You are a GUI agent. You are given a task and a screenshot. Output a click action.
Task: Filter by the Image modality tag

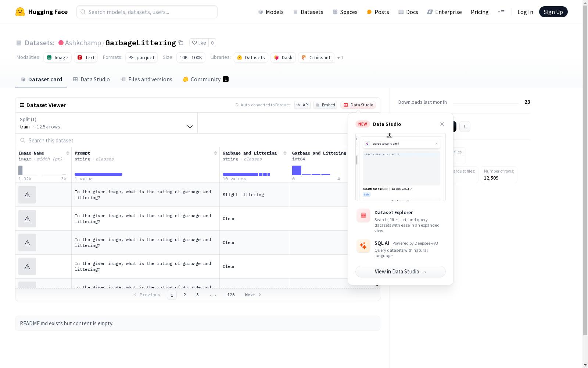[57, 57]
